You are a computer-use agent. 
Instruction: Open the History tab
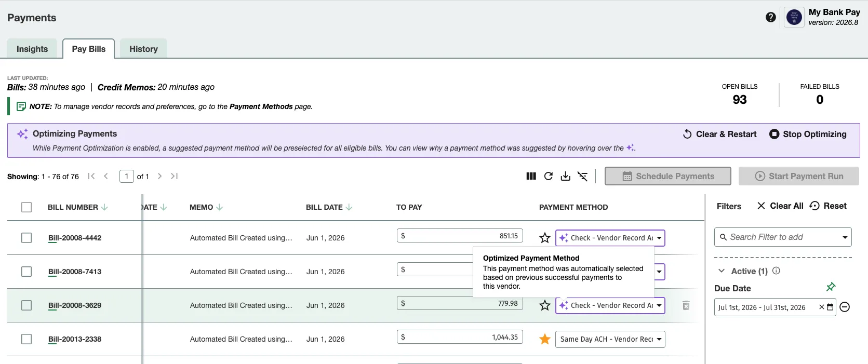click(143, 49)
